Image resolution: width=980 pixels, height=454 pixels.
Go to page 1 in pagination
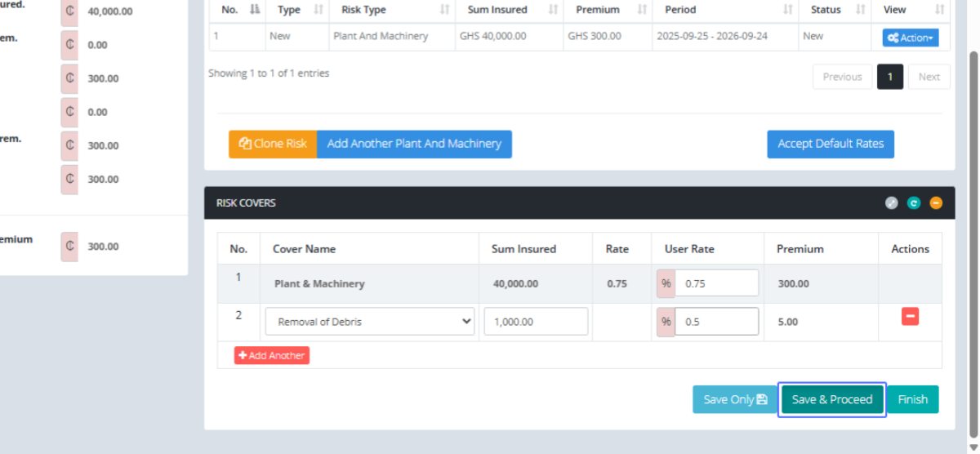coord(889,77)
